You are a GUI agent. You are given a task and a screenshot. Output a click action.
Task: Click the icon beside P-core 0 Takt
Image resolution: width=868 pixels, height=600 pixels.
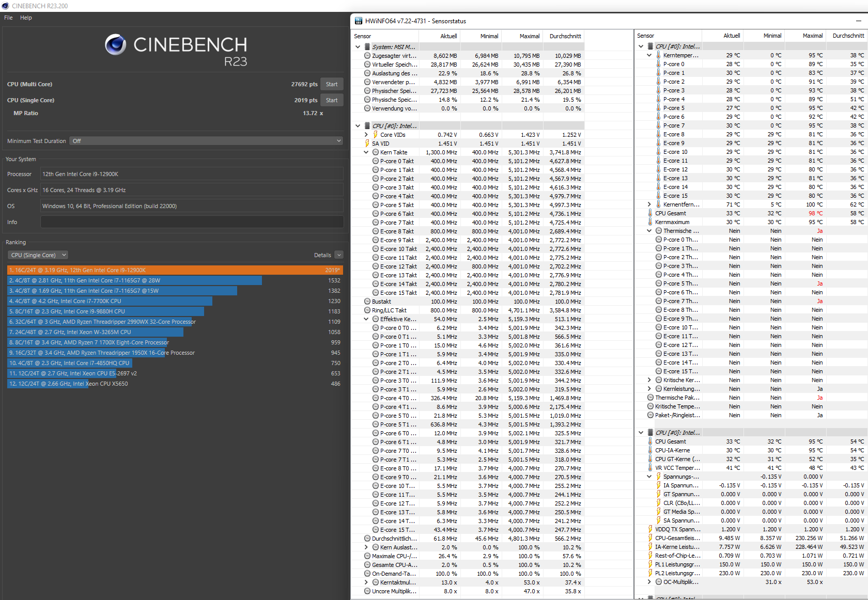[376, 161]
